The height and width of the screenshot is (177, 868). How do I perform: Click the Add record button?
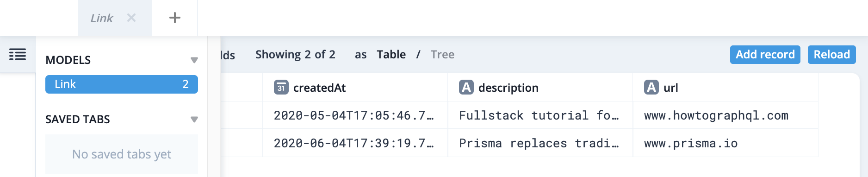tap(765, 55)
